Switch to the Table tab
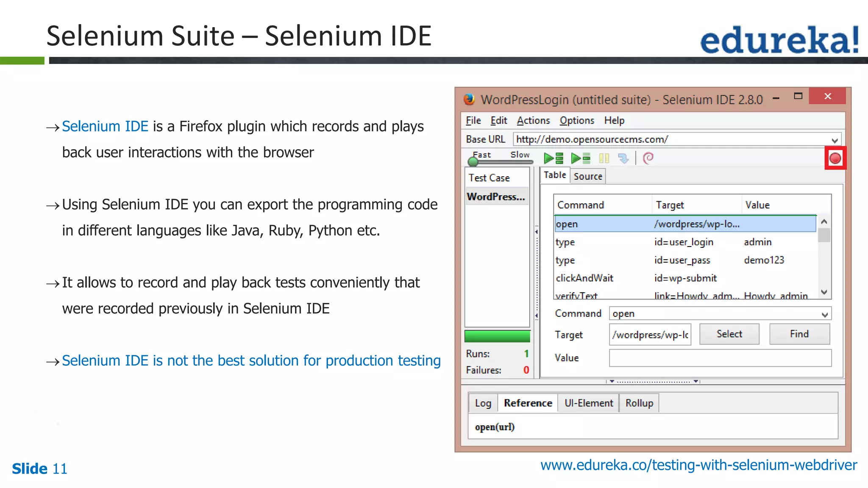 (555, 175)
